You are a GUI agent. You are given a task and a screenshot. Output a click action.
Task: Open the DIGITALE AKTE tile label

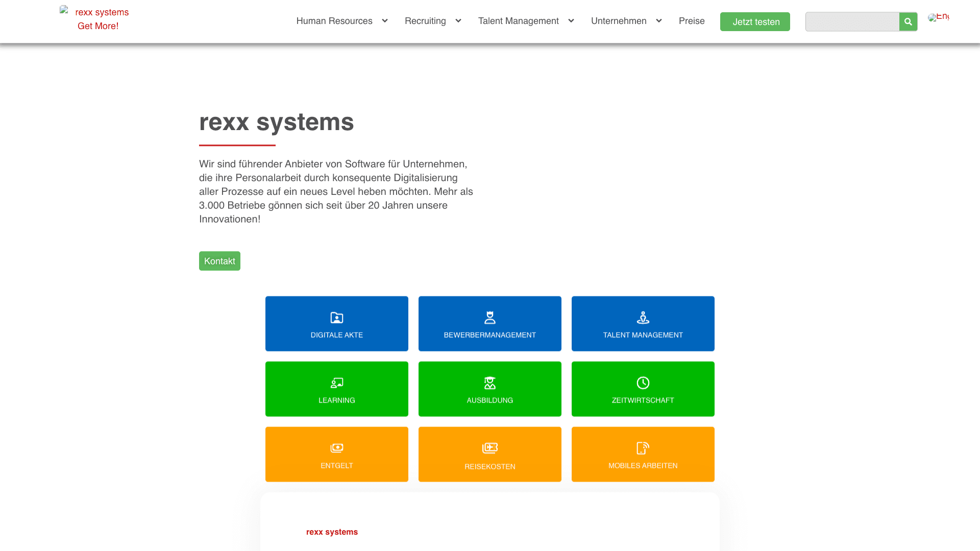click(337, 335)
